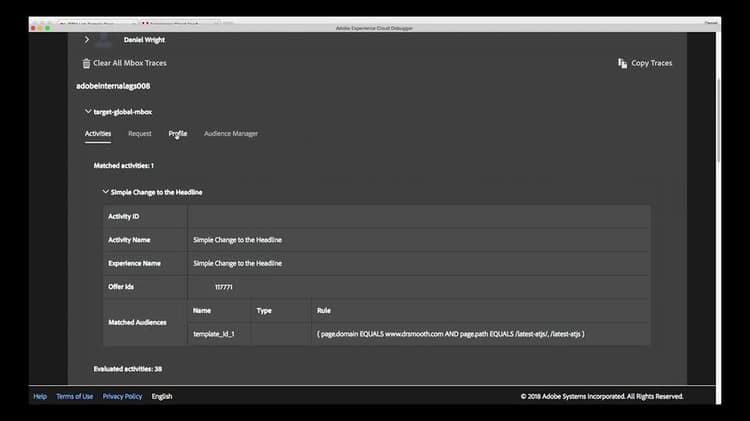Click the template_id_1 audience name cell
This screenshot has height=421, width=750.
point(219,334)
